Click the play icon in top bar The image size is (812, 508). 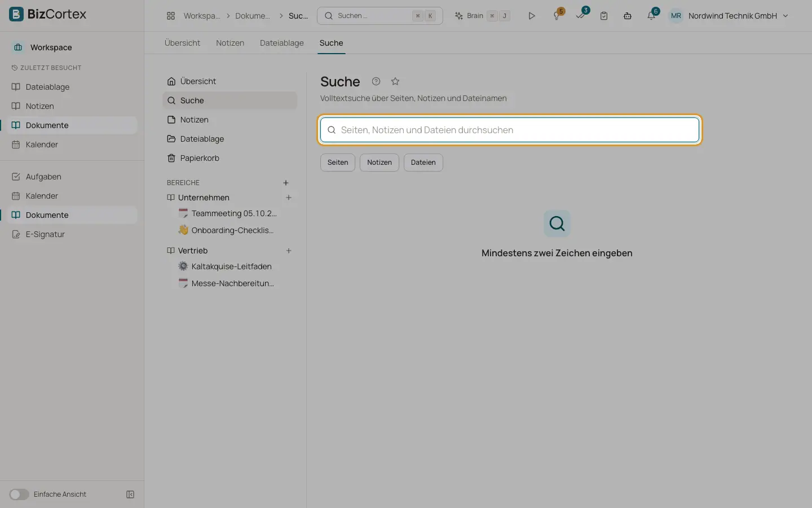click(531, 16)
